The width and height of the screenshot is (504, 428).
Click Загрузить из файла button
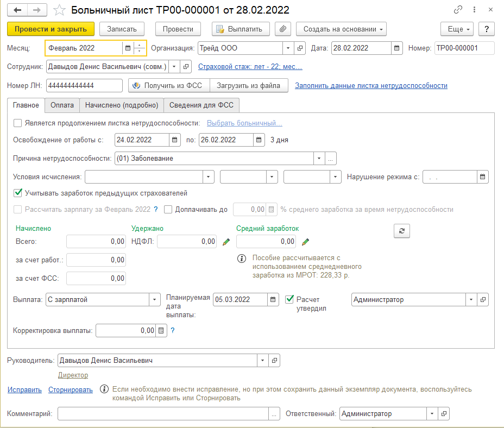pos(249,85)
